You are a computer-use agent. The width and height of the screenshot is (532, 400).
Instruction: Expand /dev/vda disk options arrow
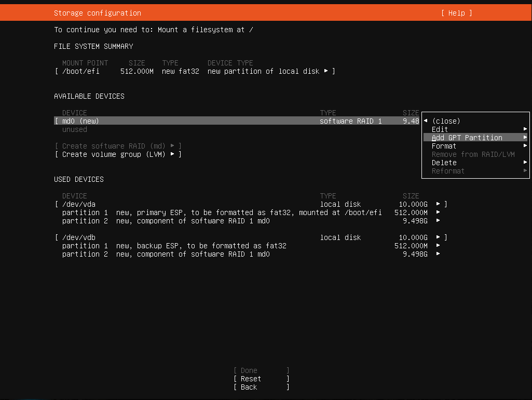[439, 204]
